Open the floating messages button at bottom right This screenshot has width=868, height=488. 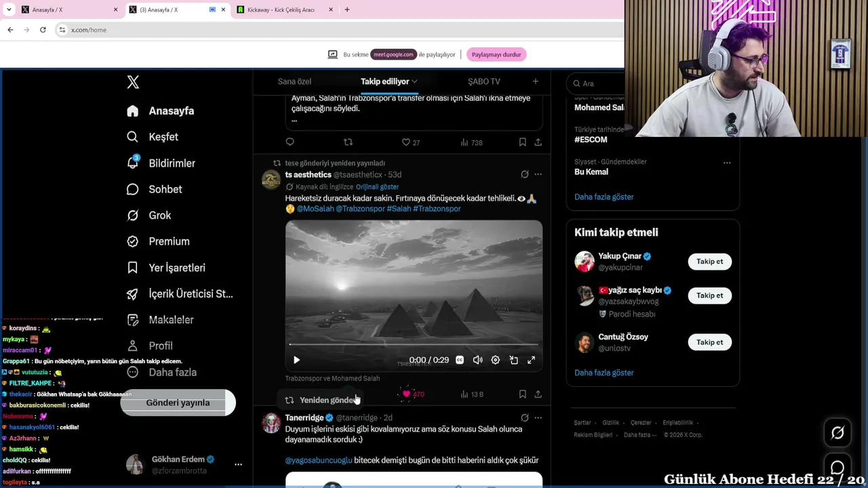click(837, 468)
